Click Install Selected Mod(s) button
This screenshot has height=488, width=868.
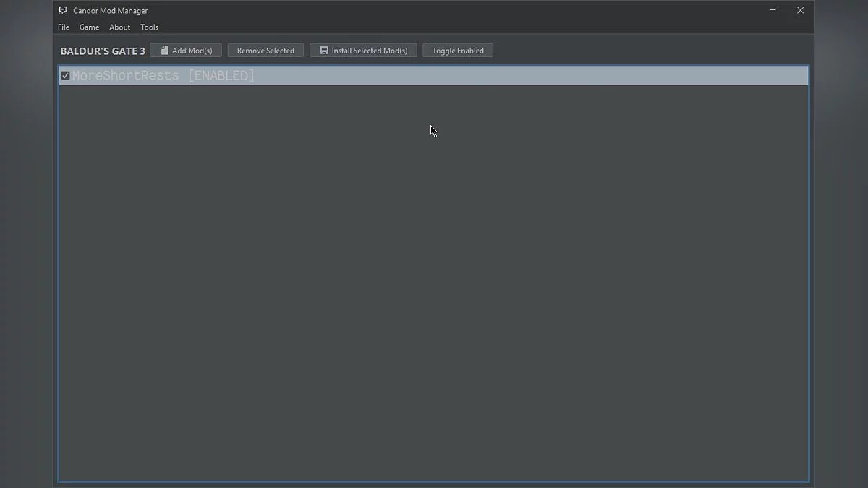[363, 51]
